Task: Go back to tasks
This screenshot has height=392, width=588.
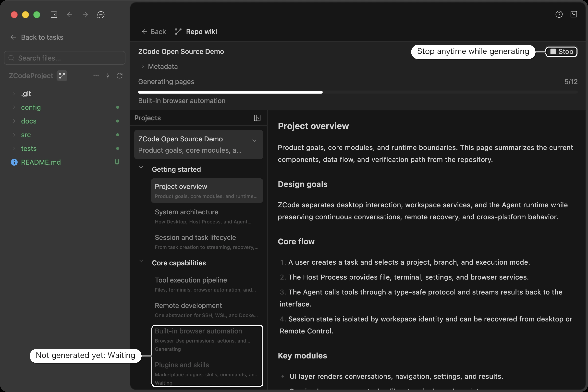Action: pos(37,37)
